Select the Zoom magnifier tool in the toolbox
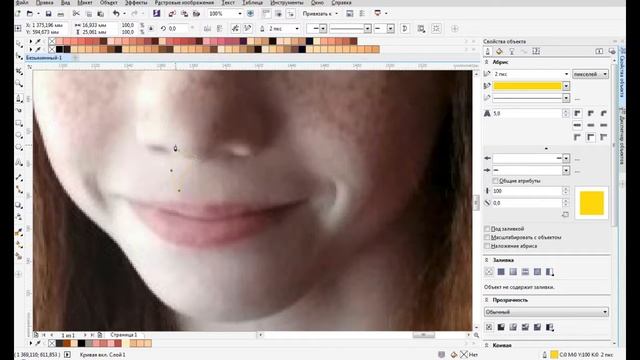Image resolution: width=640 pixels, height=360 pixels. pos(19,84)
